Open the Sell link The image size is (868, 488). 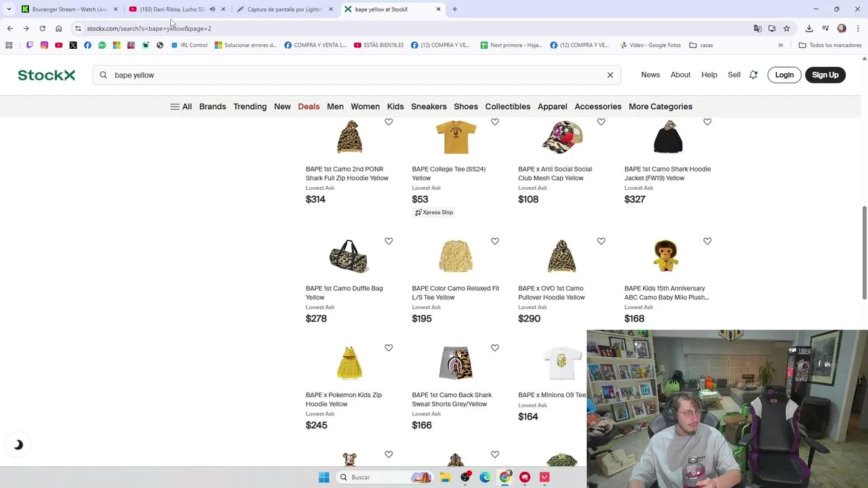tap(734, 75)
